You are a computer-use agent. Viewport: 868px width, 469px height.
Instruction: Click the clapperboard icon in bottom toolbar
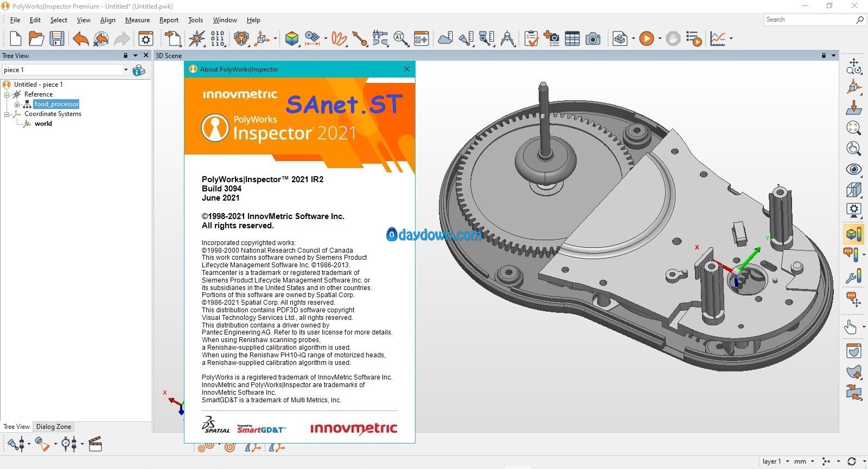click(95, 444)
